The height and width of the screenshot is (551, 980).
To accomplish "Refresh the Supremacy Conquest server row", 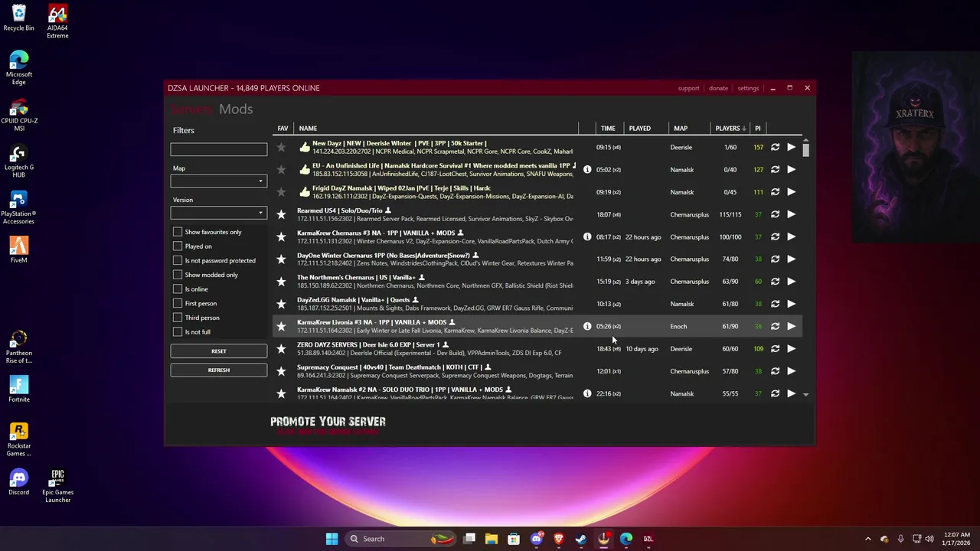I will 775,371.
